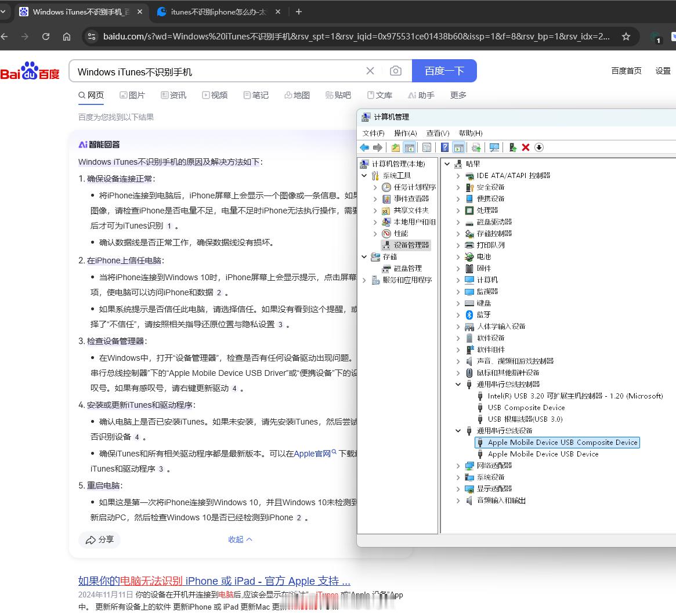Switch to second browser tab itunes不识别iphone
676x616 pixels.
coord(218,12)
